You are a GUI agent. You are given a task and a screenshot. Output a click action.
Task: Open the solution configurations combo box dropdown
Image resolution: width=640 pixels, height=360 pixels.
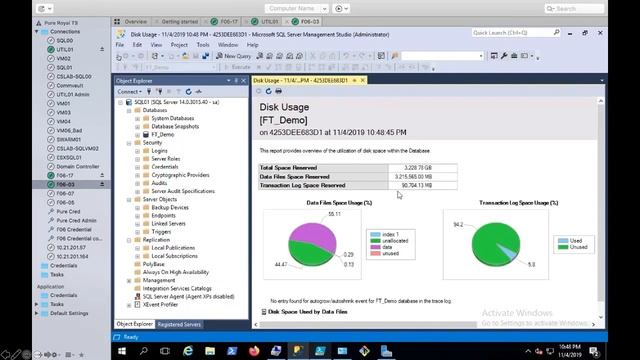pos(481,56)
